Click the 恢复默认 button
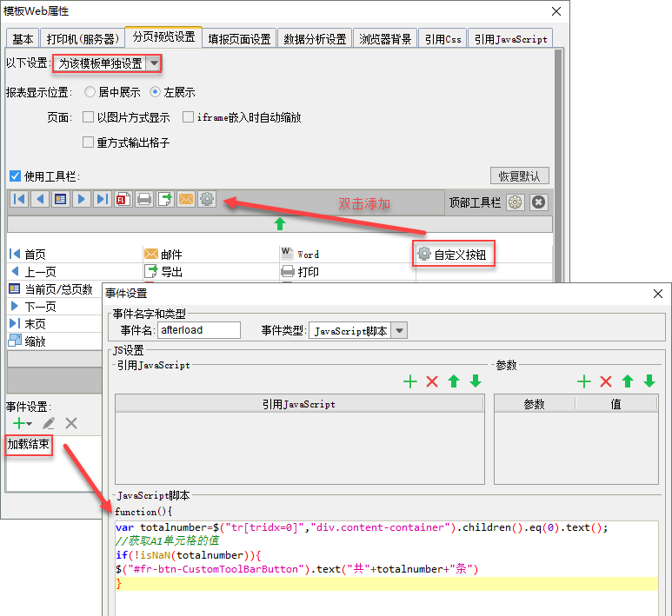This screenshot has height=616, width=672. coord(519,176)
